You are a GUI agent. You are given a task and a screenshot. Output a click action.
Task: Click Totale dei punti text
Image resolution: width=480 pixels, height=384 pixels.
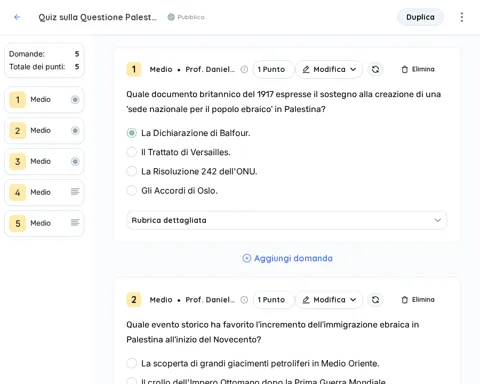pyautogui.click(x=37, y=67)
